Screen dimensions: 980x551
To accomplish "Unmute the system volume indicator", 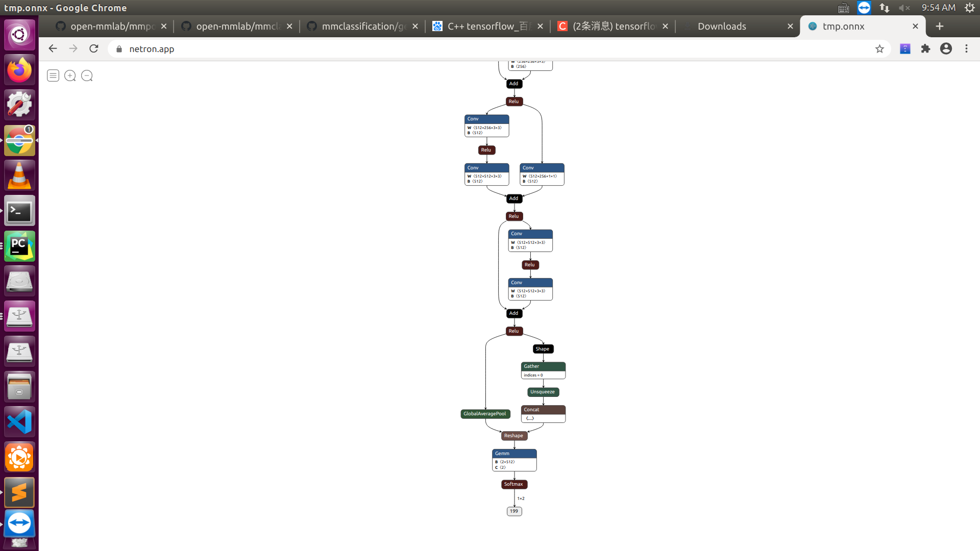I will pyautogui.click(x=905, y=8).
